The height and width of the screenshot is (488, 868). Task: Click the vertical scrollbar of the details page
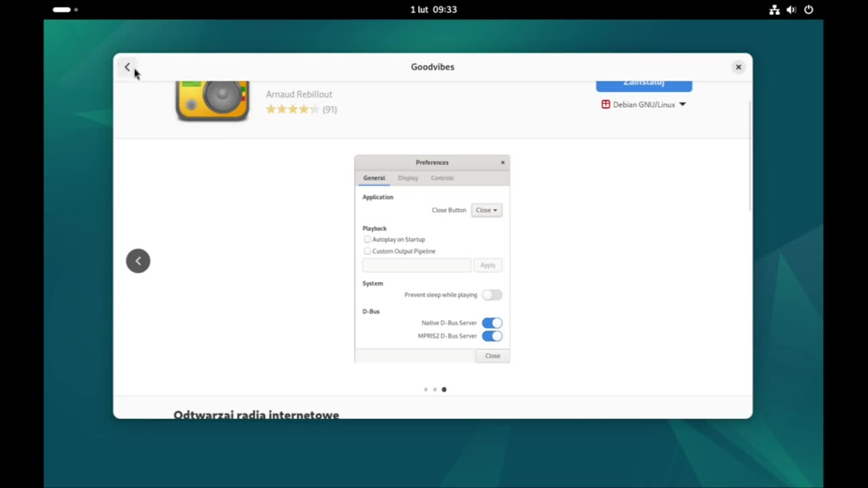[749, 156]
